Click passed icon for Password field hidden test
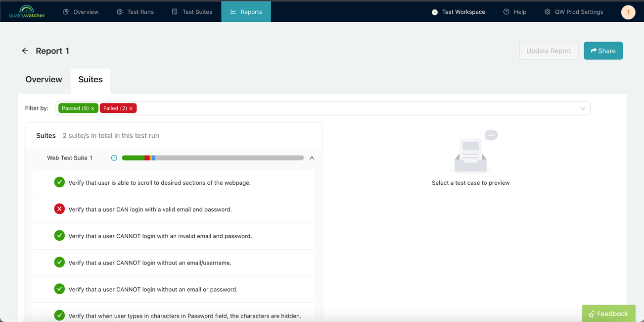 point(59,316)
